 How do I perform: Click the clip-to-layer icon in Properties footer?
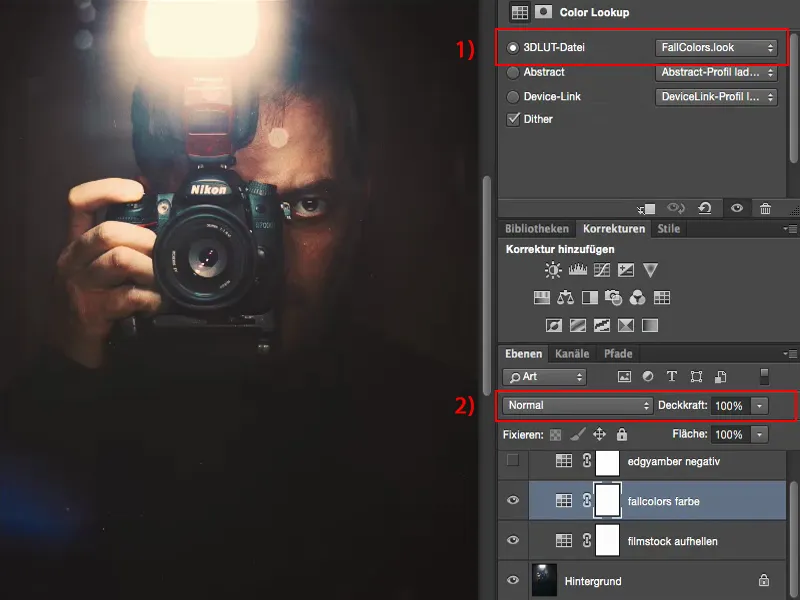pyautogui.click(x=646, y=209)
